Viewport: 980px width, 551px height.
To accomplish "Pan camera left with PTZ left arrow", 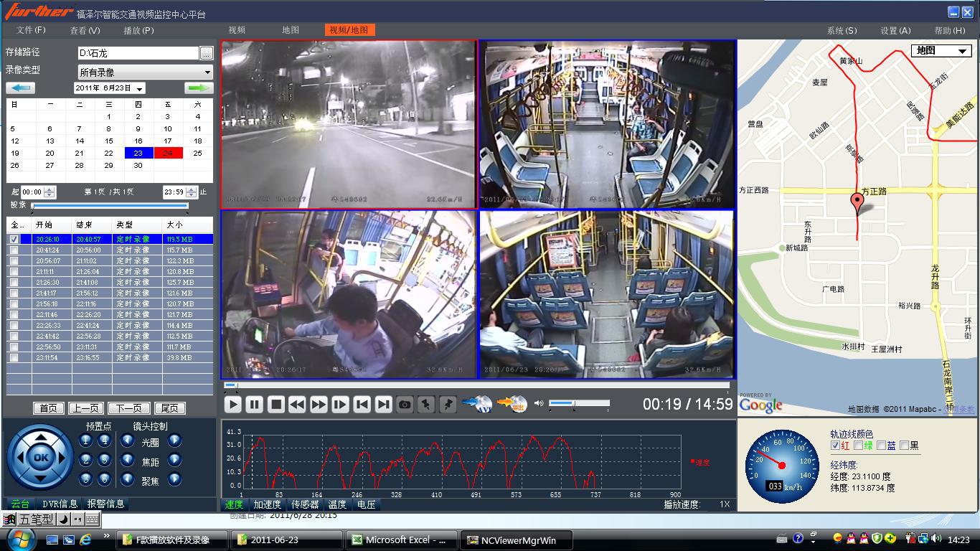I will click(20, 457).
